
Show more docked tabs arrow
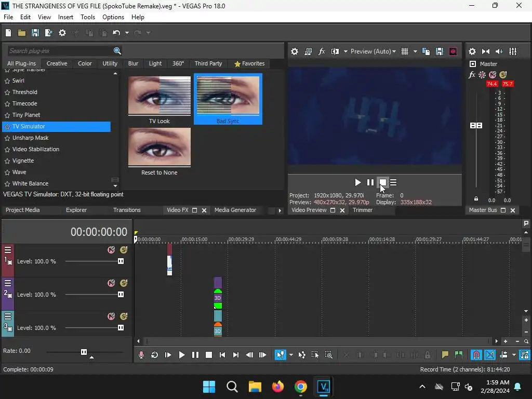pyautogui.click(x=280, y=210)
